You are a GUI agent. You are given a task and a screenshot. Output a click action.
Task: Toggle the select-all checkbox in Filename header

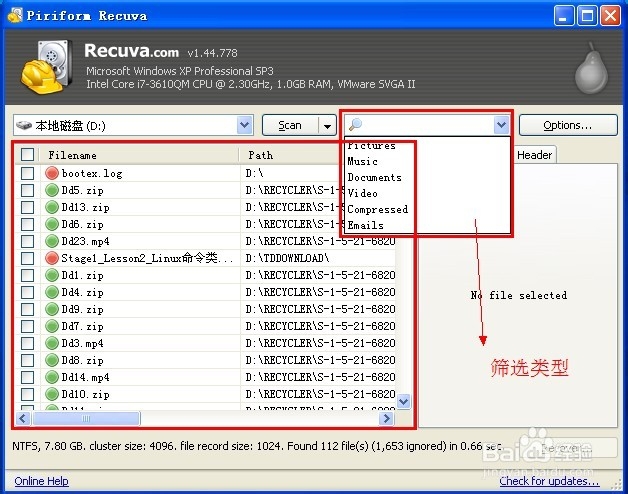27,155
